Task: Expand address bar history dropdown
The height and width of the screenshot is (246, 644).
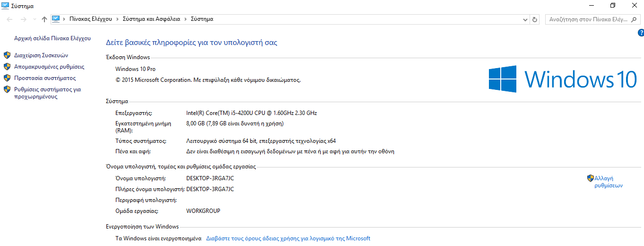Action: [525, 19]
